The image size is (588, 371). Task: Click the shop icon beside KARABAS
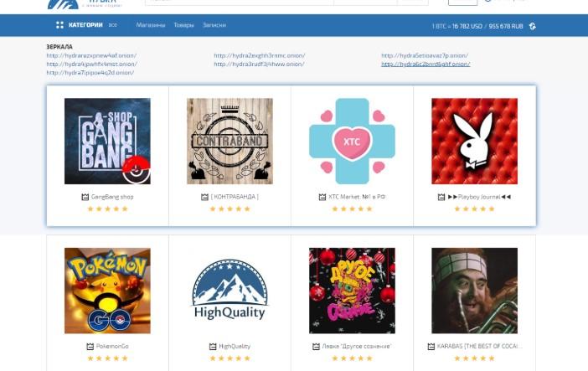click(431, 347)
